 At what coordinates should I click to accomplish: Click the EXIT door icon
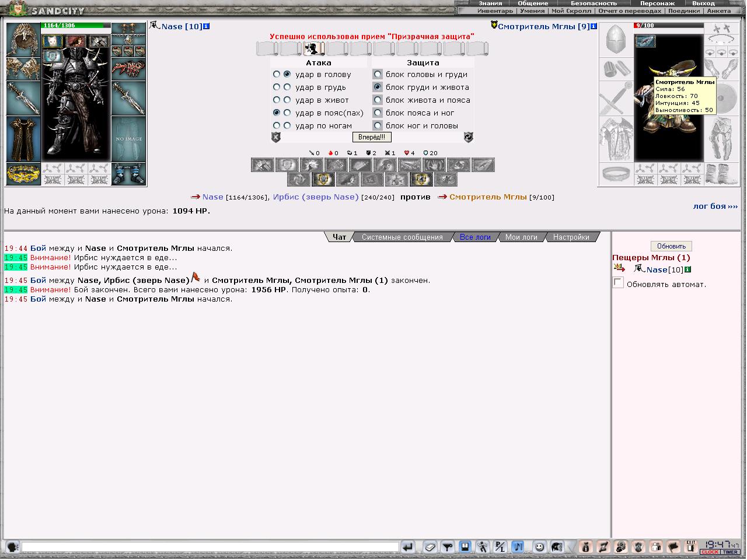(x=692, y=547)
